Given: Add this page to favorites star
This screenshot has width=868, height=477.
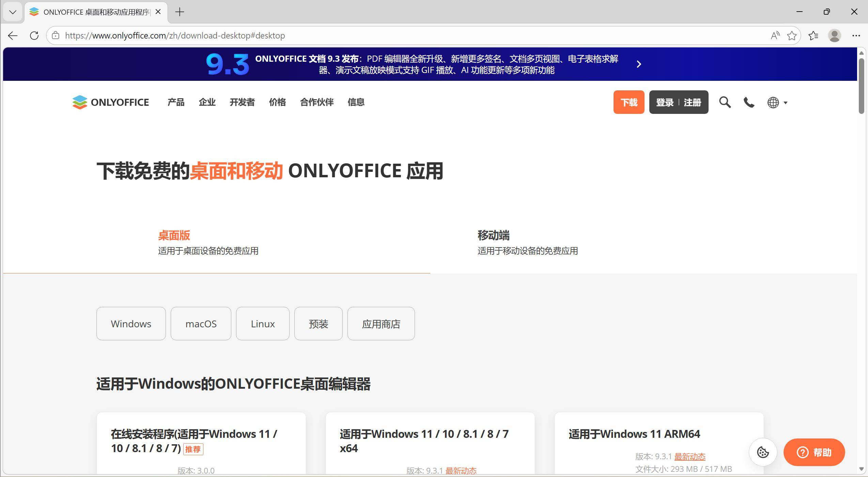Looking at the screenshot, I should pyautogui.click(x=792, y=35).
